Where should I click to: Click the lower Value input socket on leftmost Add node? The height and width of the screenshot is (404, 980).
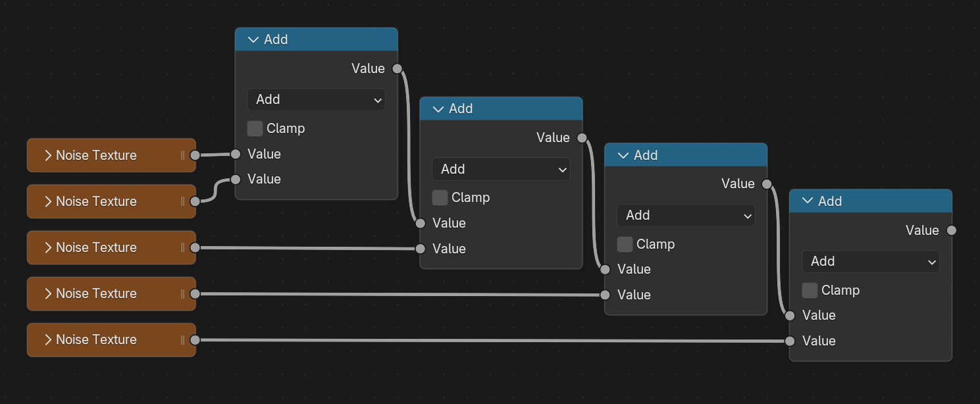tap(236, 179)
